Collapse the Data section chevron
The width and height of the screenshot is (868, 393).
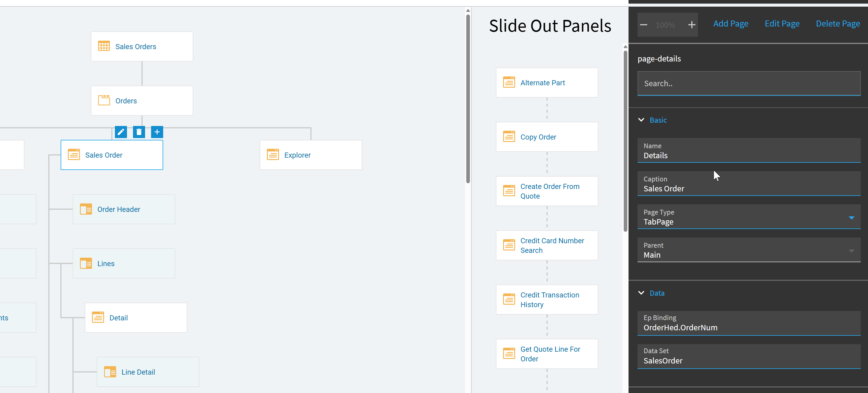click(x=641, y=293)
